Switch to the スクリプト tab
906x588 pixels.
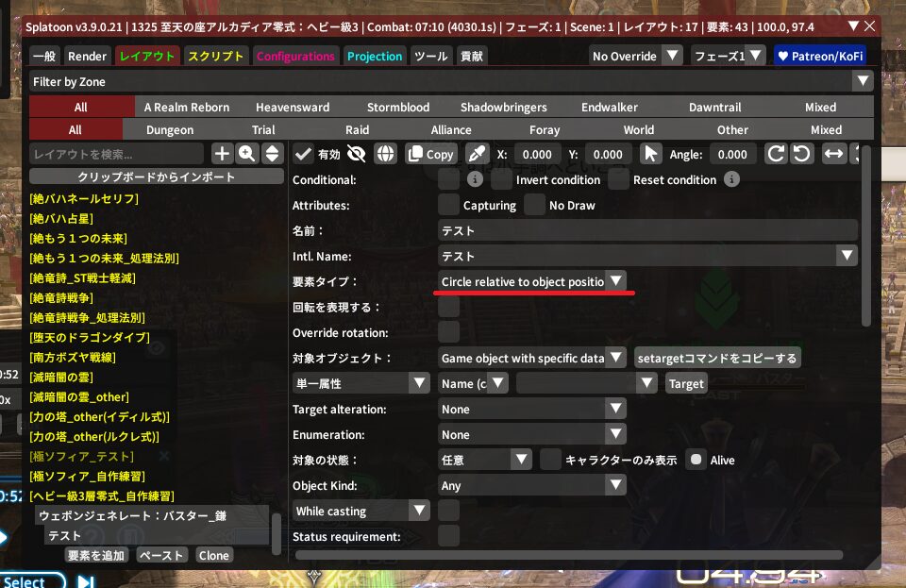[x=216, y=57]
